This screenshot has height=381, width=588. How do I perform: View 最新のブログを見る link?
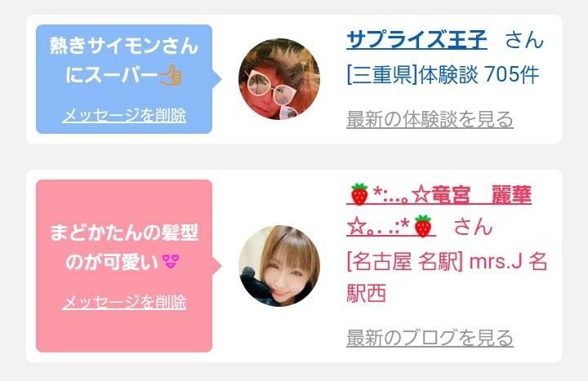click(430, 338)
